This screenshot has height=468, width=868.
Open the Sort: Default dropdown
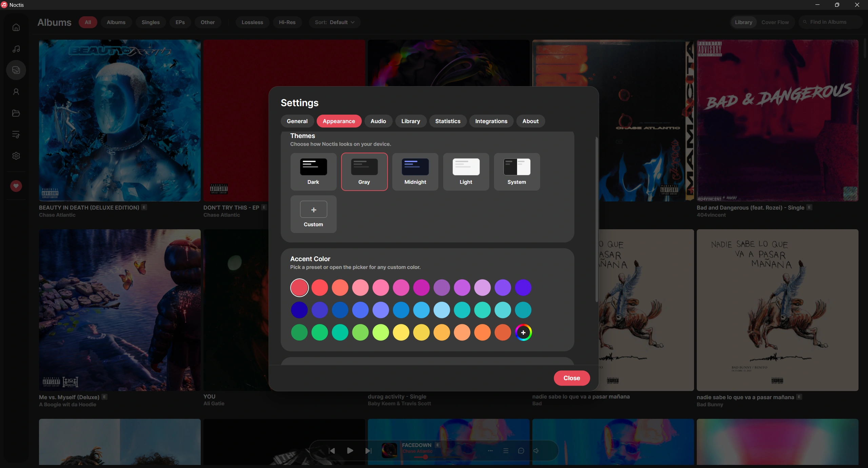click(x=334, y=22)
